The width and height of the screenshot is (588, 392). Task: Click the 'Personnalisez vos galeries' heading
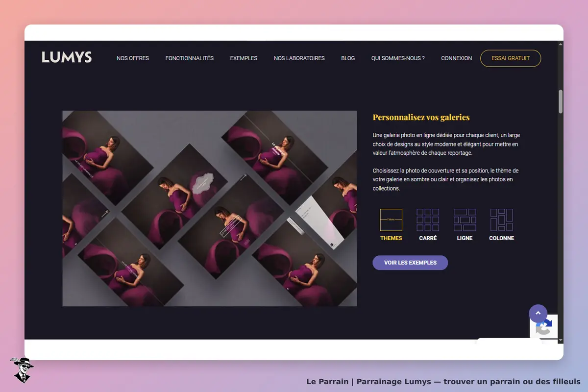coord(421,117)
